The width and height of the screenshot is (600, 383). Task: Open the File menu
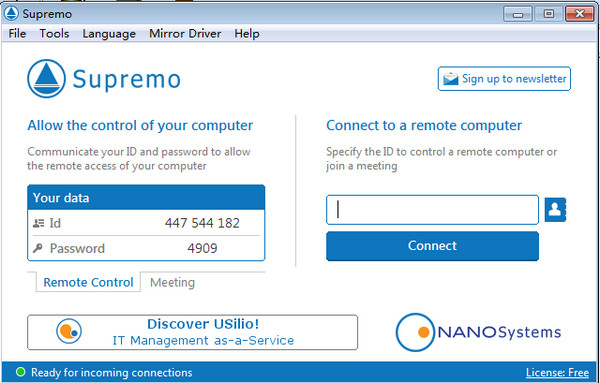pos(17,34)
